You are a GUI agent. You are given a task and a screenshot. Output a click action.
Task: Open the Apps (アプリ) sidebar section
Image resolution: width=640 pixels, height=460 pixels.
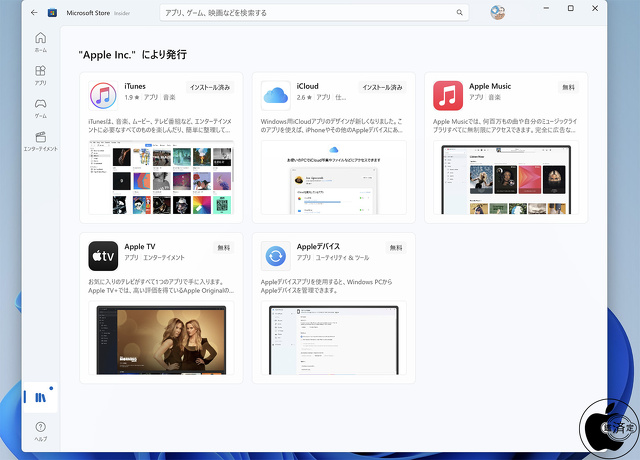tap(40, 76)
